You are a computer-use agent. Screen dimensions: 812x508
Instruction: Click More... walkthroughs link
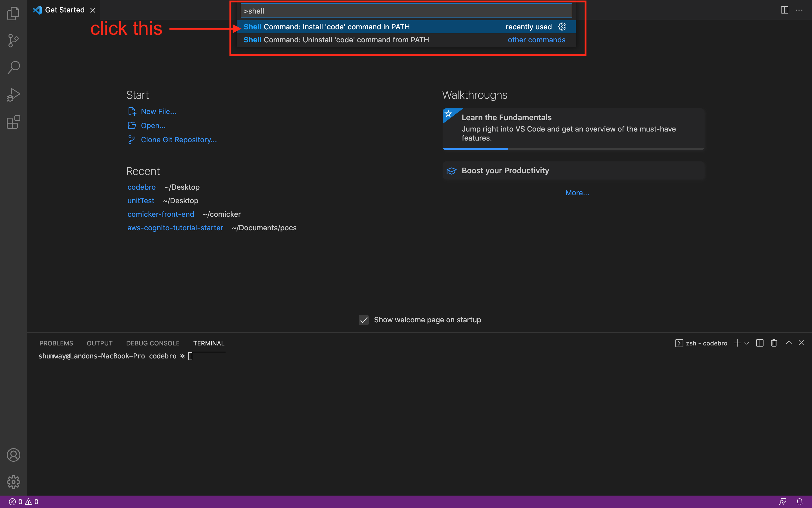click(x=577, y=193)
